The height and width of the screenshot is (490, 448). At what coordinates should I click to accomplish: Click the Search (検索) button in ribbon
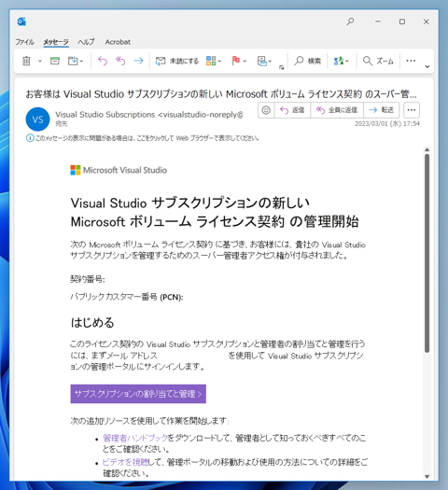pos(308,61)
